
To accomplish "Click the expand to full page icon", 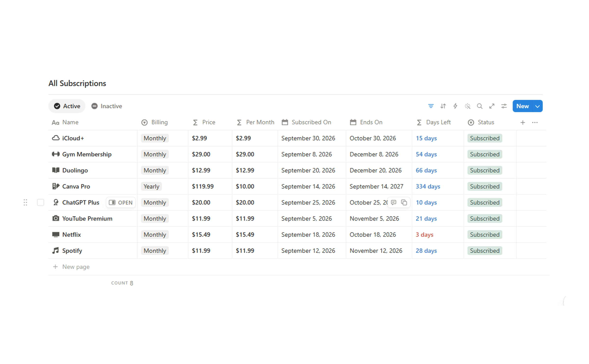I will click(x=492, y=106).
